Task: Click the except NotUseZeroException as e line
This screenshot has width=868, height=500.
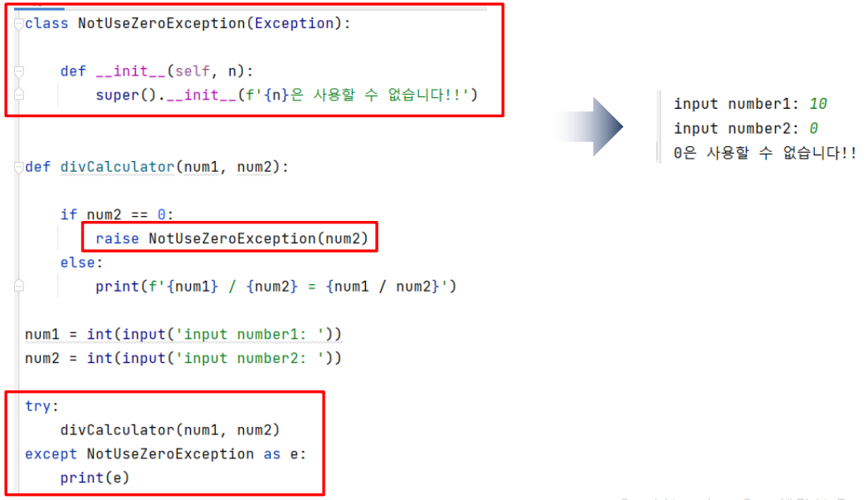Action: [x=165, y=454]
